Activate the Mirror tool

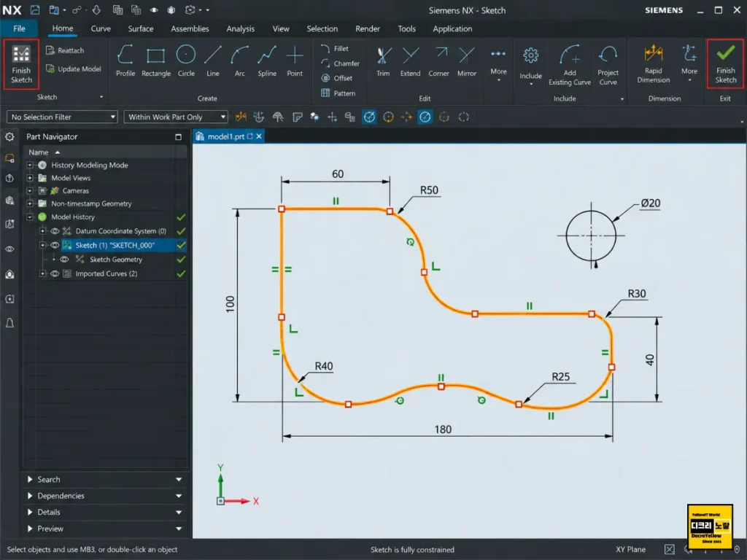tap(467, 61)
